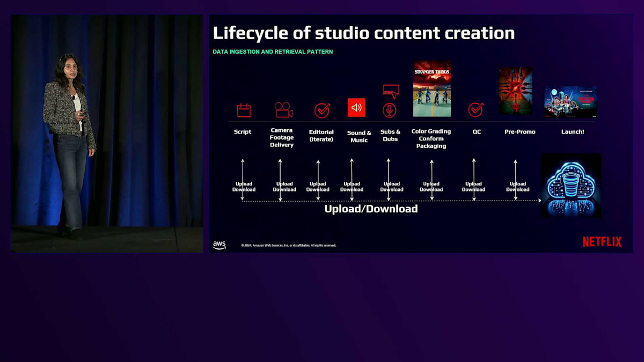Click the 'Camera Footage Delivery' label
This screenshot has height=362, width=644.
point(282,138)
